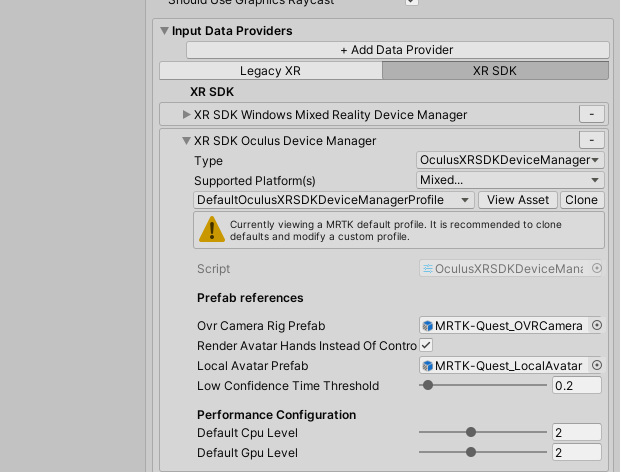Click the MRTK-Quest_OVRCamera prefab cube icon
Viewport: 620px width, 472px height.
[427, 326]
